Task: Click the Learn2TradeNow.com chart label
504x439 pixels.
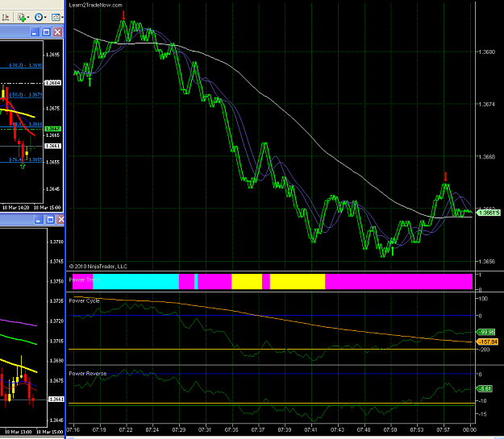Action: [95, 5]
